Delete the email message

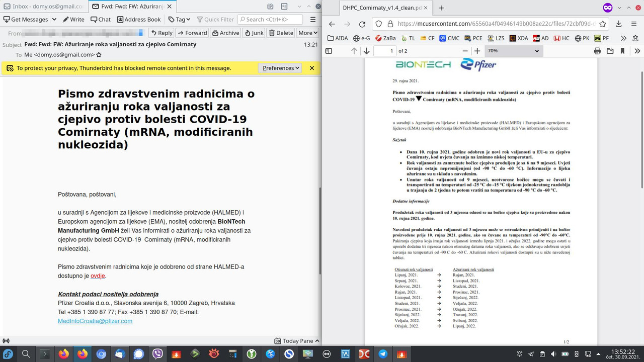281,33
